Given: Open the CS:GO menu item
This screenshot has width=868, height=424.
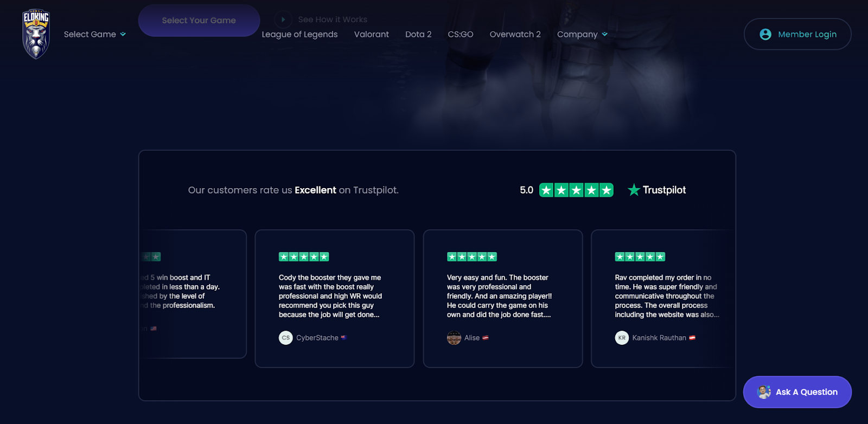Looking at the screenshot, I should tap(461, 34).
